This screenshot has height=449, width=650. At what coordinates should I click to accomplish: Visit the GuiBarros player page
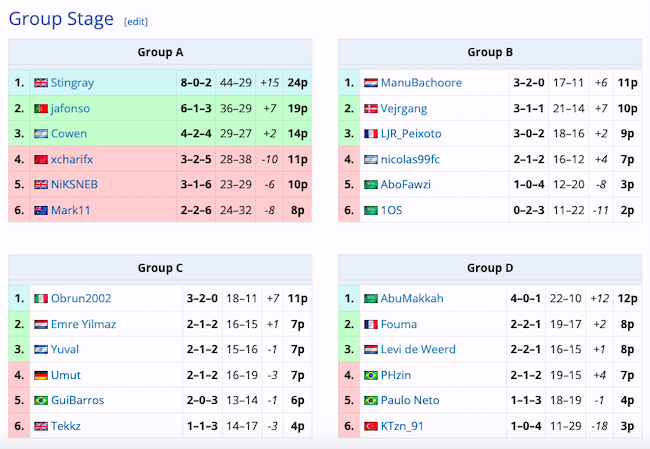click(78, 401)
